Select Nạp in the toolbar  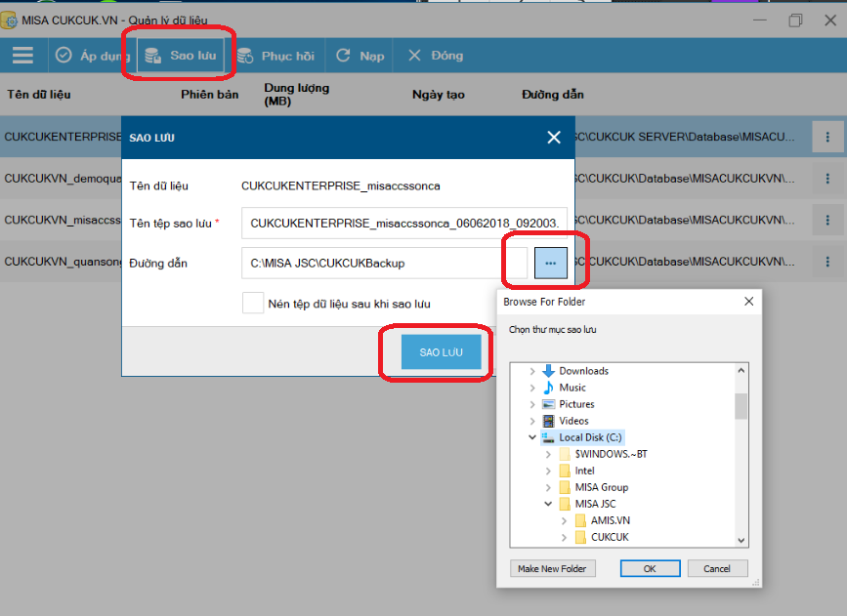point(360,56)
